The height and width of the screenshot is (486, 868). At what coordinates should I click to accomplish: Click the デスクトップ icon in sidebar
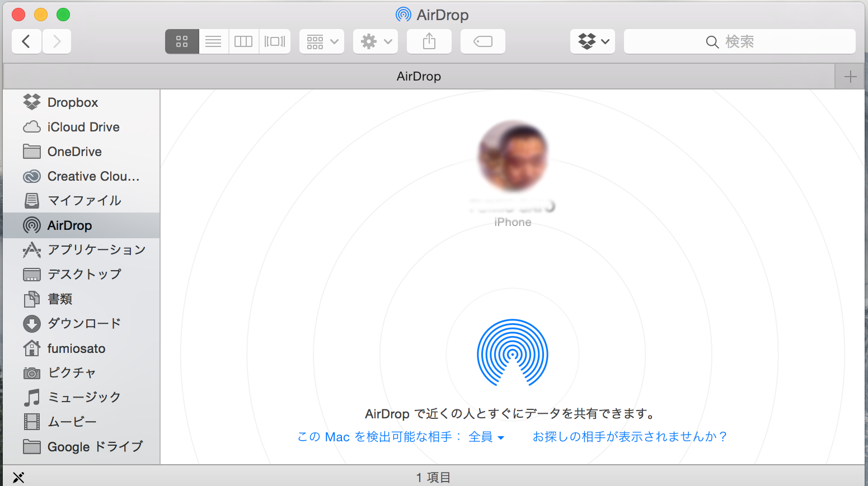32,275
